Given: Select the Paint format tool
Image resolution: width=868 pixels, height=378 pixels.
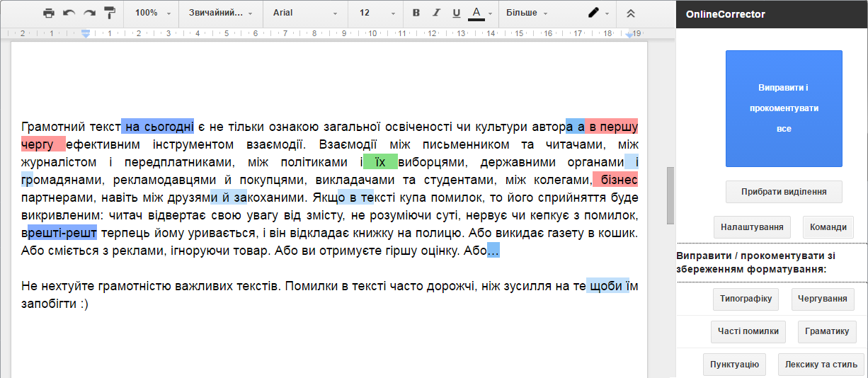Looking at the screenshot, I should 110,13.
